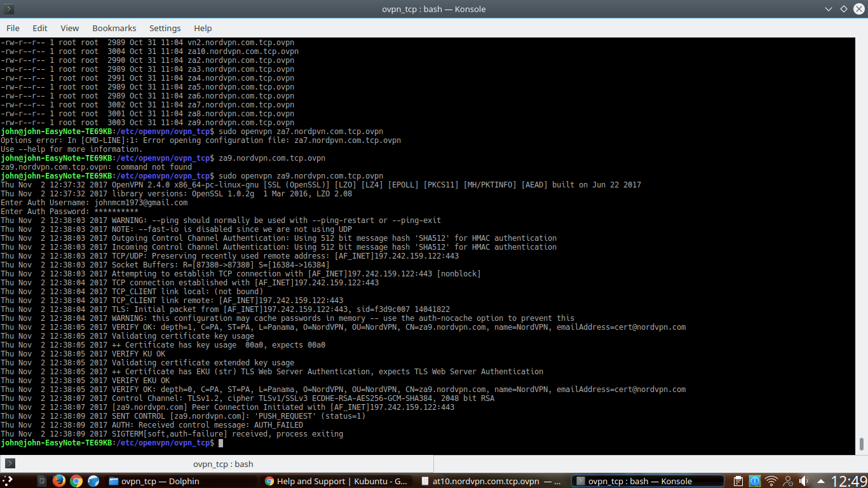Switch to the ovpn_tcp — Dolphin taskbar window
868x488 pixels.
coord(180,481)
